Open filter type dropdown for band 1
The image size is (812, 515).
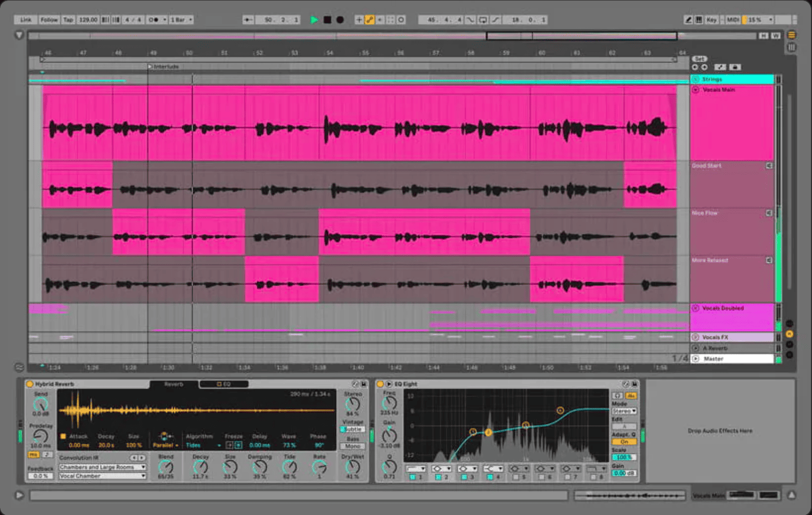(x=416, y=469)
